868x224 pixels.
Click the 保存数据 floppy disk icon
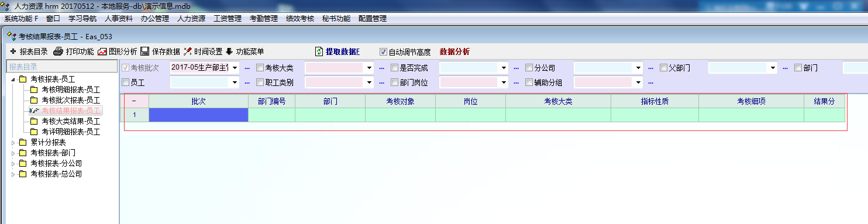point(144,51)
